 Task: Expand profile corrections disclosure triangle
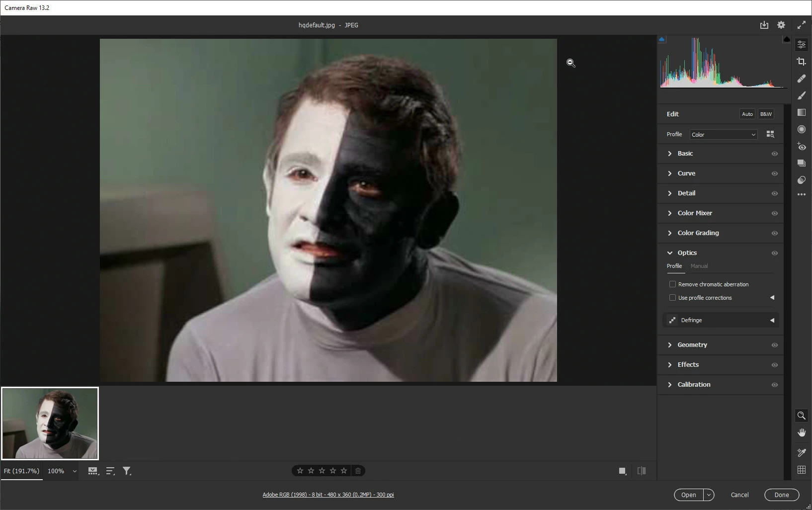(772, 298)
